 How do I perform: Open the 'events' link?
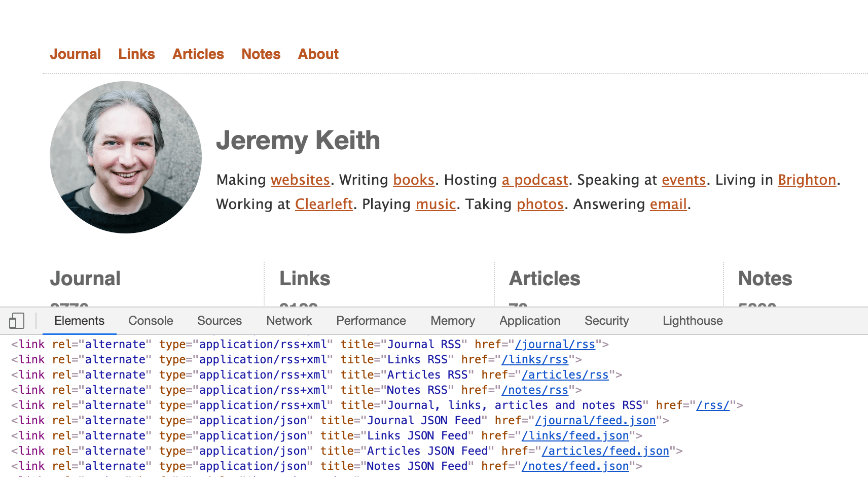click(683, 180)
